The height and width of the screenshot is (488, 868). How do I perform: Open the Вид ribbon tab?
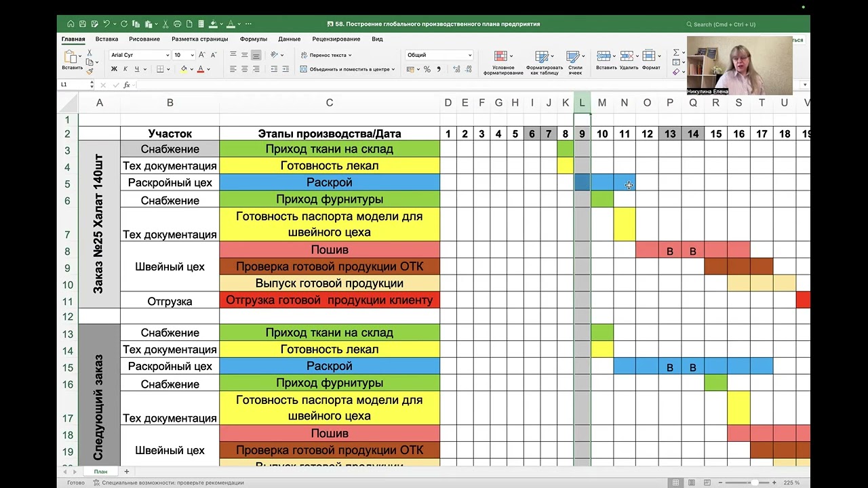click(x=377, y=39)
